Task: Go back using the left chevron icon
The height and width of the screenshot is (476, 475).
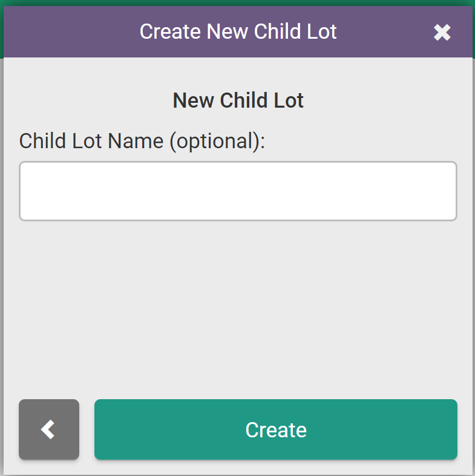Action: pyautogui.click(x=49, y=429)
